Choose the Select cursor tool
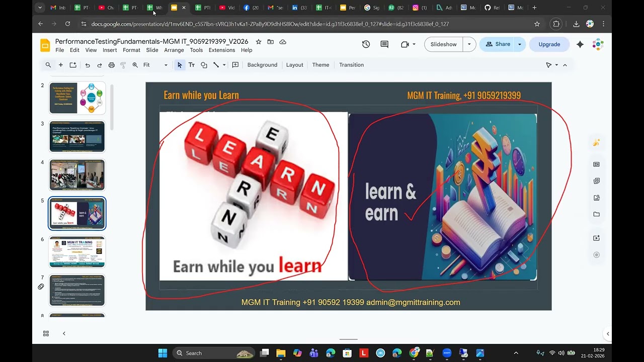 180,65
